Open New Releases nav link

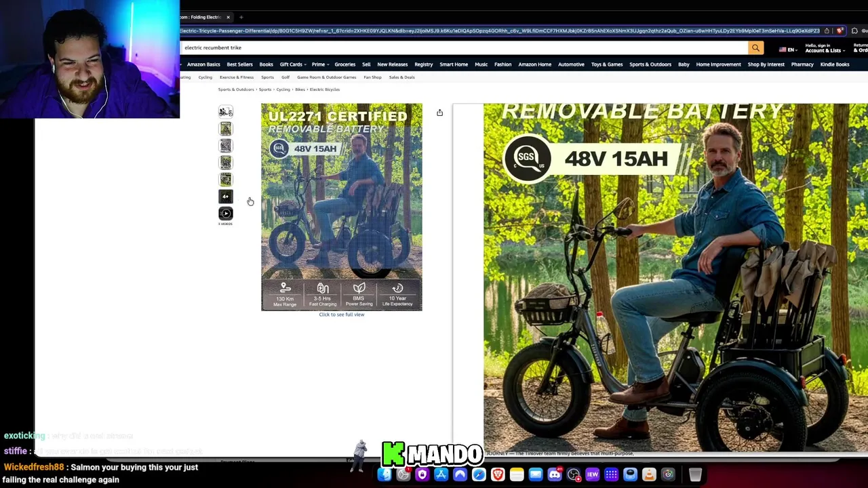click(x=392, y=64)
